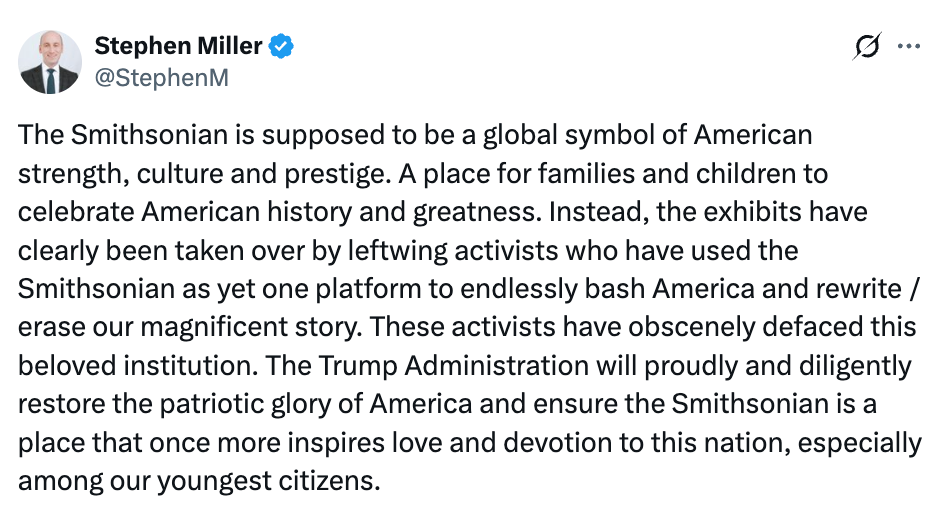
Task: Click the blue verified checkmark badge
Action: pyautogui.click(x=283, y=46)
